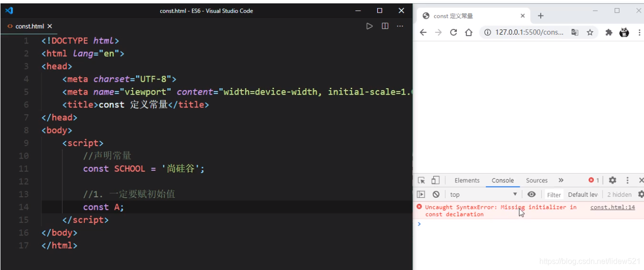Reload the Chrome page
Image resolution: width=644 pixels, height=270 pixels.
click(x=453, y=32)
